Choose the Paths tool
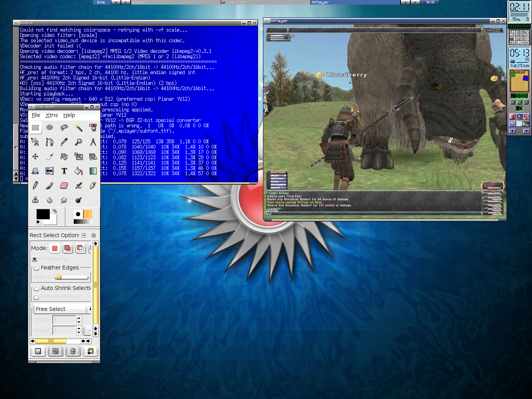Image resolution: width=532 pixels, height=399 pixels. [x=50, y=142]
